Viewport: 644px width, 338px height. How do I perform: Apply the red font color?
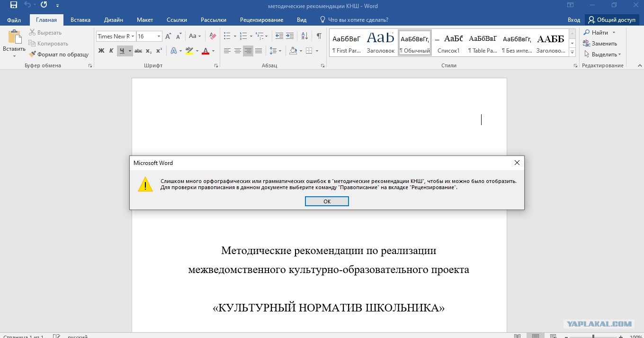[x=206, y=51]
